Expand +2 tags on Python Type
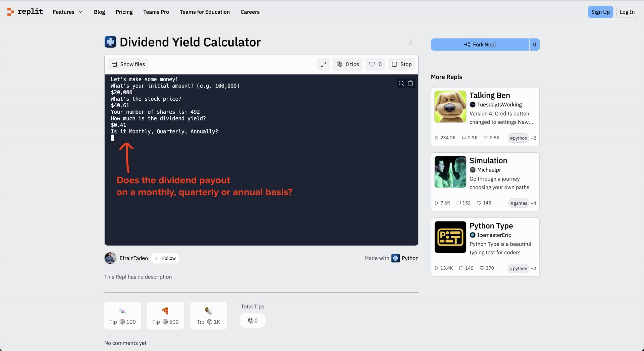Image resolution: width=644 pixels, height=351 pixels. 533,268
